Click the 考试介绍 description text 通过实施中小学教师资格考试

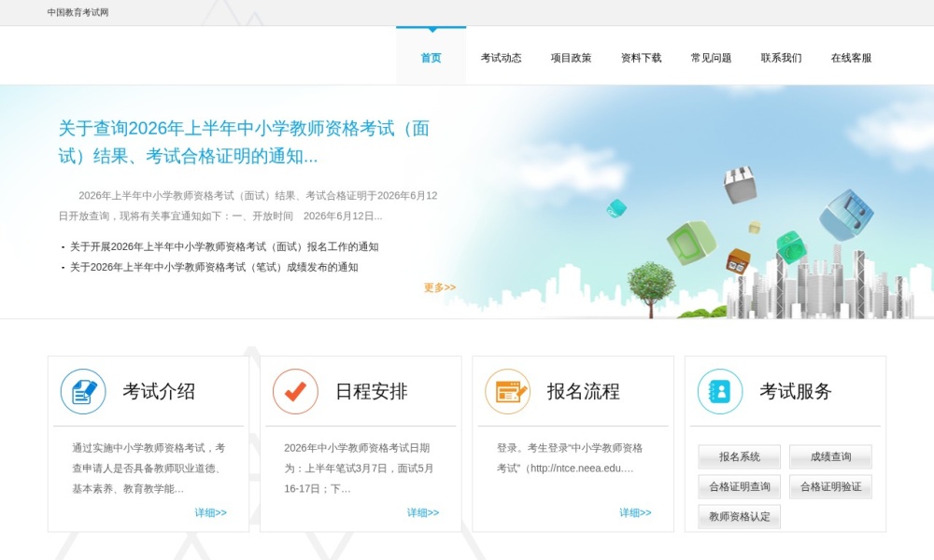coord(149,469)
